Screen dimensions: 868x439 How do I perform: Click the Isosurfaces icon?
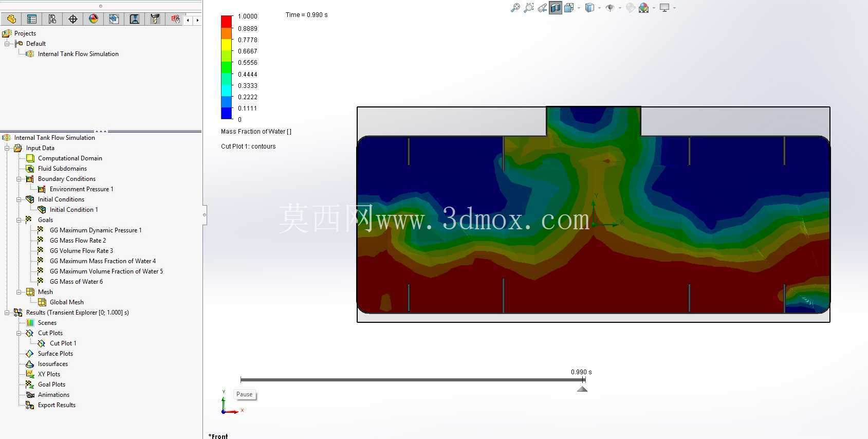[30, 364]
